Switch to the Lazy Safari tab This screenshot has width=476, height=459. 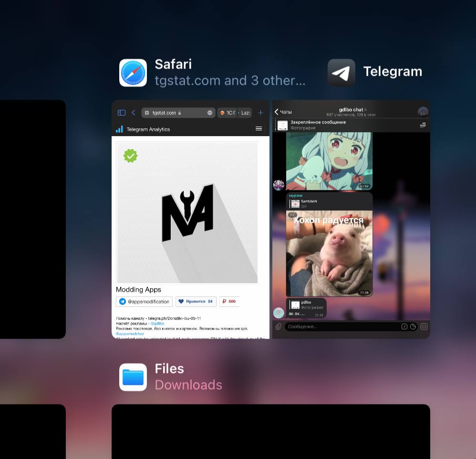click(x=245, y=113)
